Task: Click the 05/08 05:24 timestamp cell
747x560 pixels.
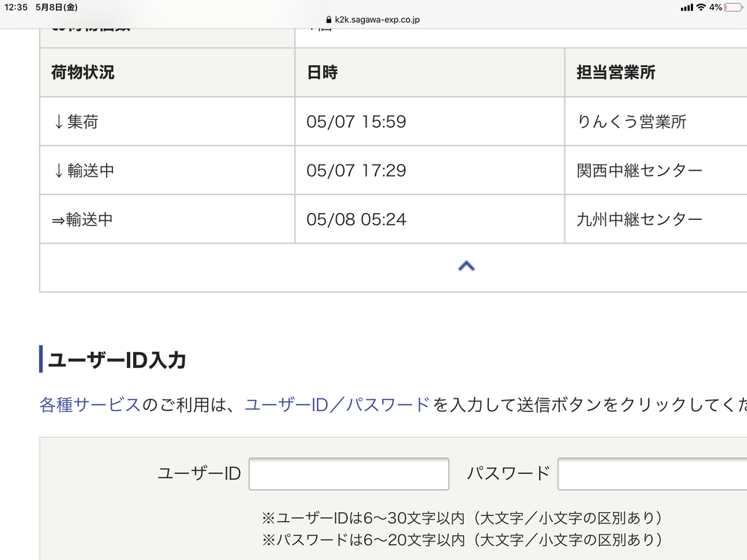Action: pos(358,219)
